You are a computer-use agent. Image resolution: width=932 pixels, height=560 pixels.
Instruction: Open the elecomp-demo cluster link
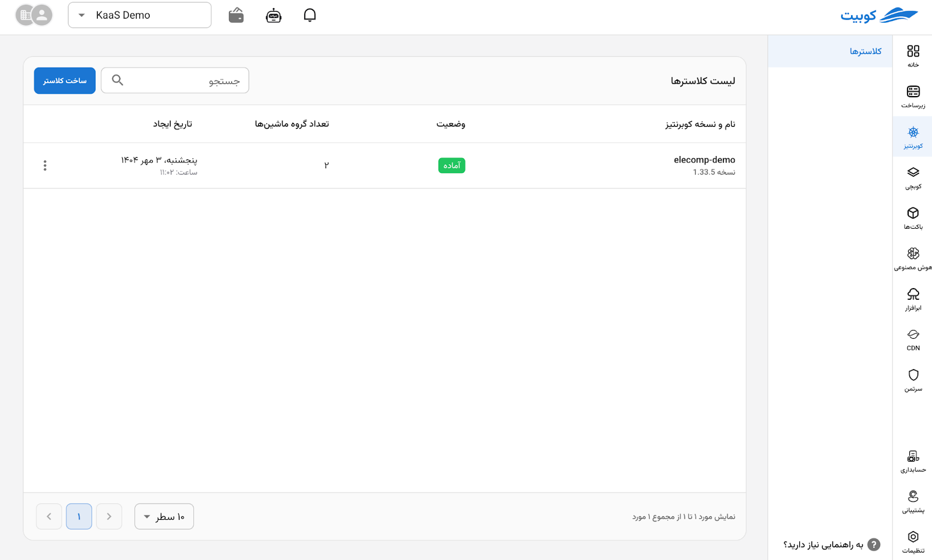point(704,160)
